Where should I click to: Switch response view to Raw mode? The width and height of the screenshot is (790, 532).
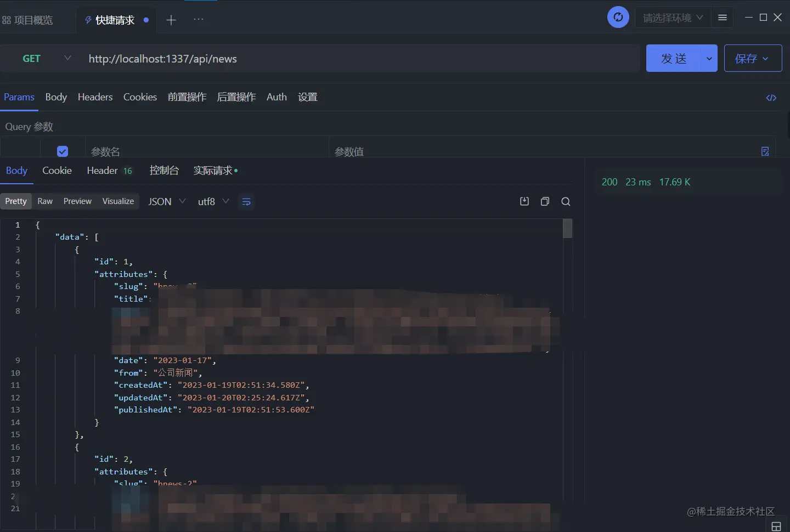[x=45, y=201]
